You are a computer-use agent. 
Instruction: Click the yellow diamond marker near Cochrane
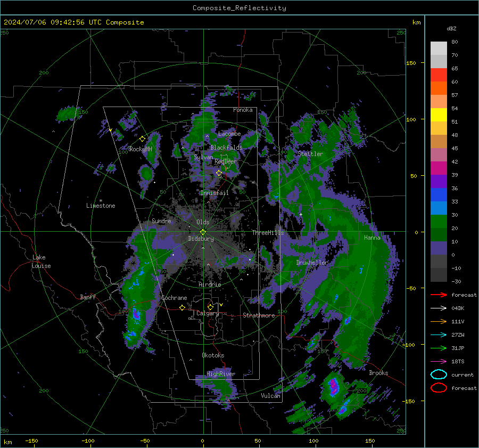click(183, 307)
